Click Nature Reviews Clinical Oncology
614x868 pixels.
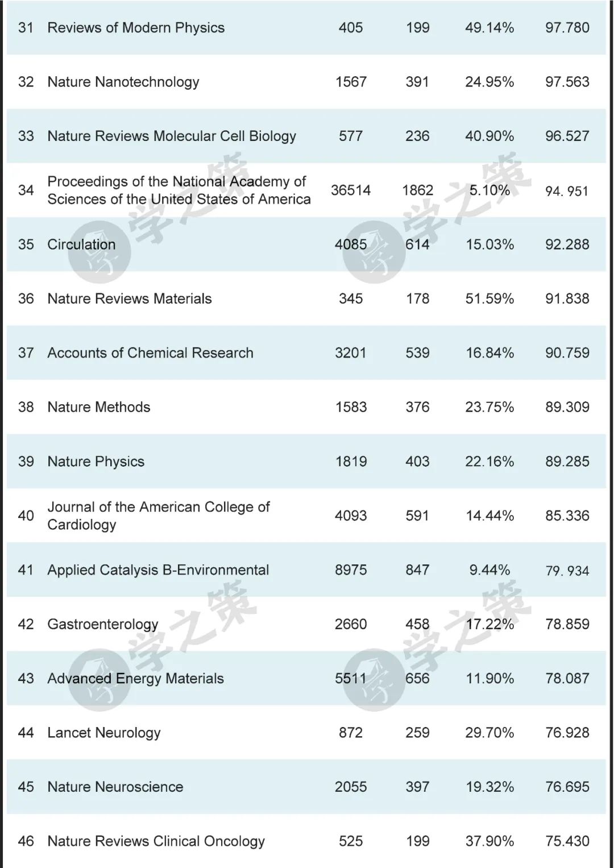[156, 841]
